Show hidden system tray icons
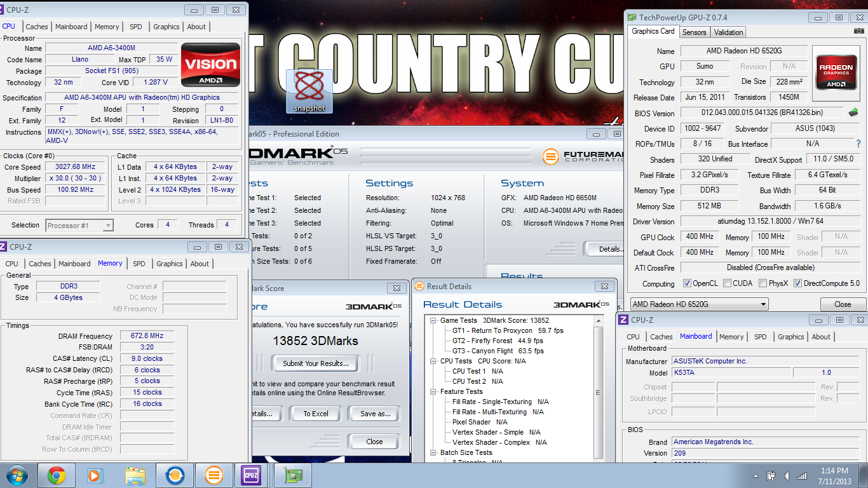 click(757, 476)
